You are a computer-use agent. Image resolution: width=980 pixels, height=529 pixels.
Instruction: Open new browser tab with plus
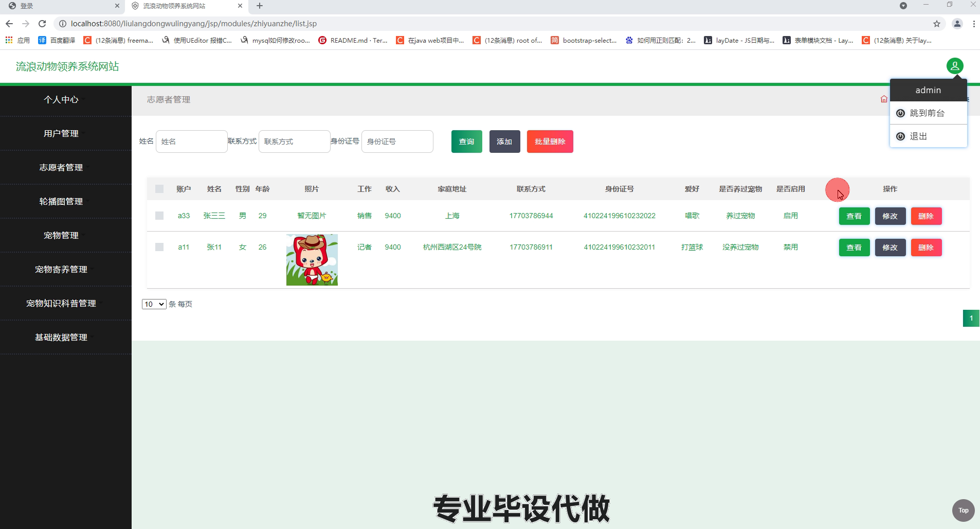pyautogui.click(x=260, y=6)
